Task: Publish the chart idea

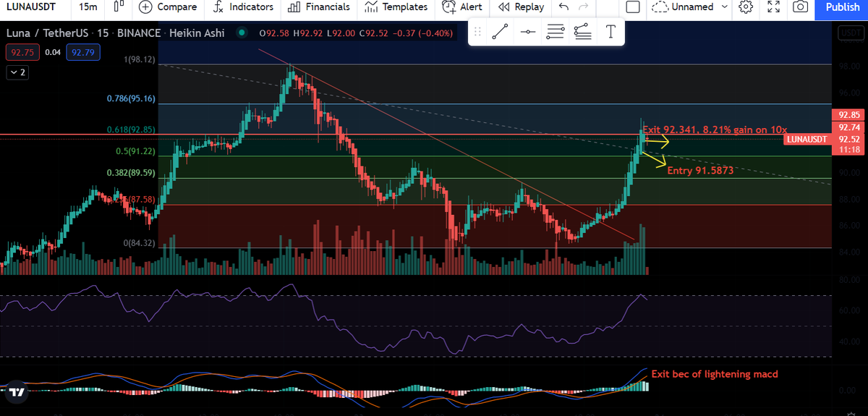Action: 843,7
